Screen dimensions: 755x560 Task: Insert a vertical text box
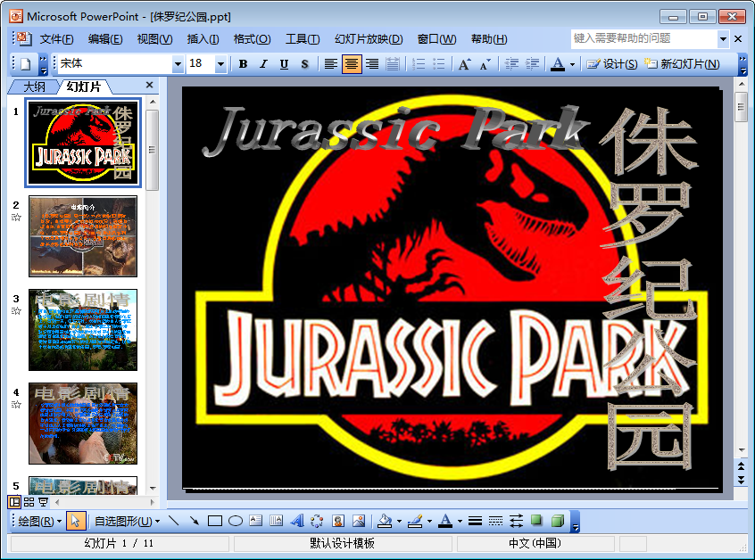[x=277, y=521]
